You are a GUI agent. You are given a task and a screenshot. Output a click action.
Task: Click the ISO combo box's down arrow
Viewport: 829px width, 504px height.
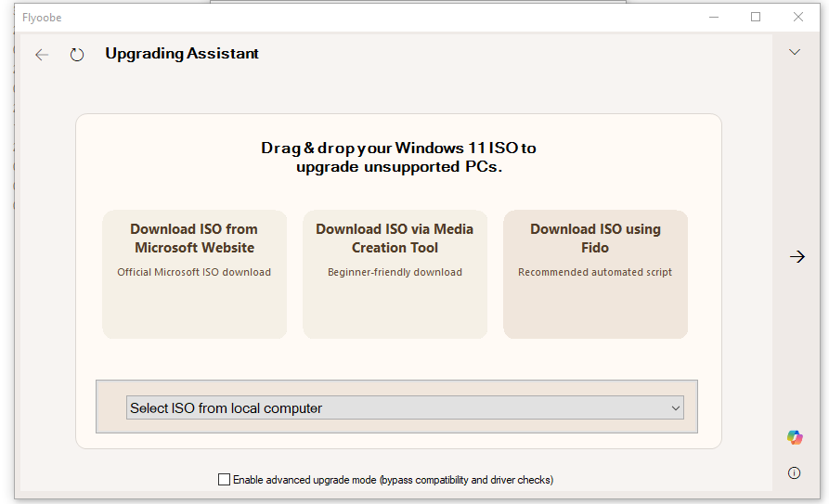(675, 407)
